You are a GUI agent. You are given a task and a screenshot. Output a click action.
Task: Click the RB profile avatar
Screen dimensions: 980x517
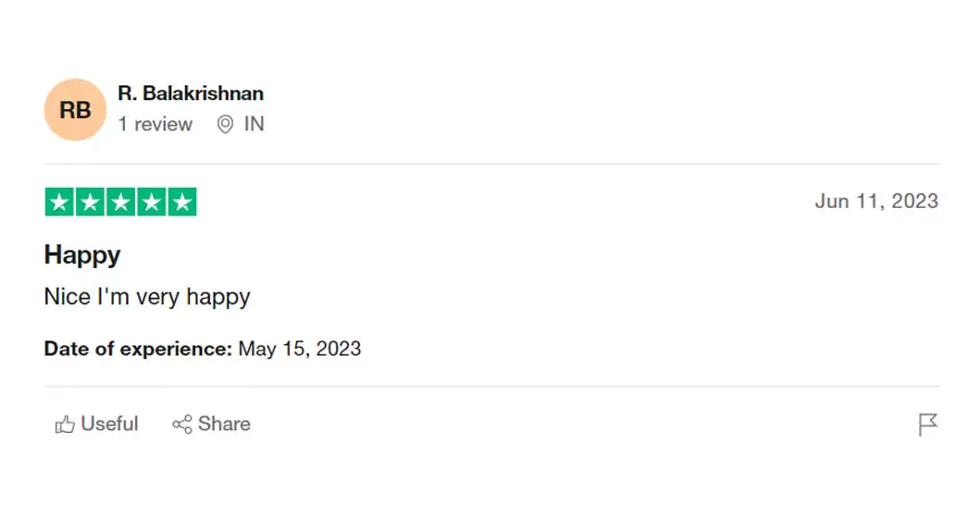click(x=75, y=110)
